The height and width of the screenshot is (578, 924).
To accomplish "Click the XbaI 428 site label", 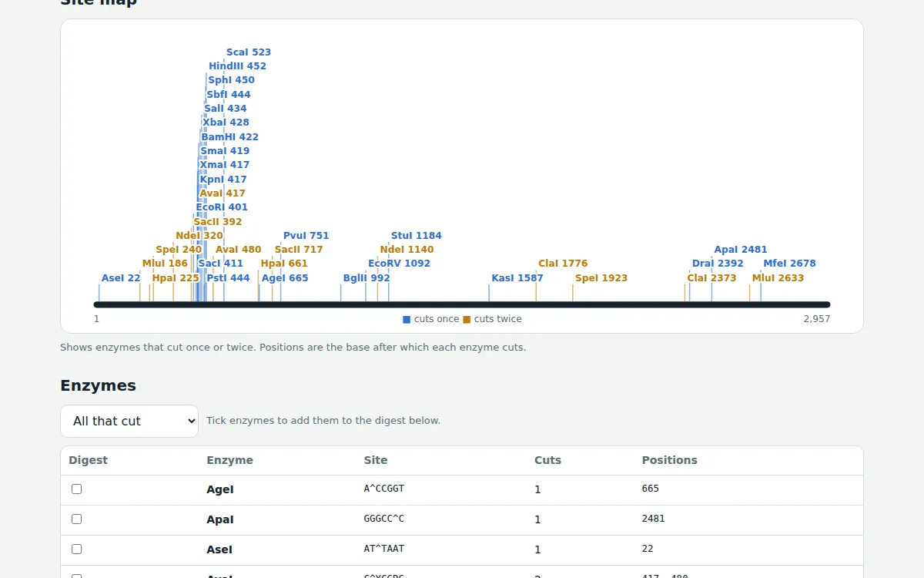I will click(226, 123).
